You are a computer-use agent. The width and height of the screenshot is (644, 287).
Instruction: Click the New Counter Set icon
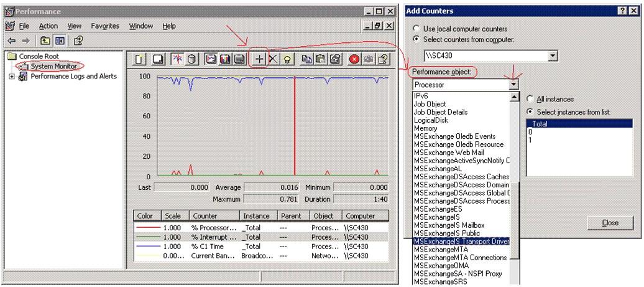point(140,59)
